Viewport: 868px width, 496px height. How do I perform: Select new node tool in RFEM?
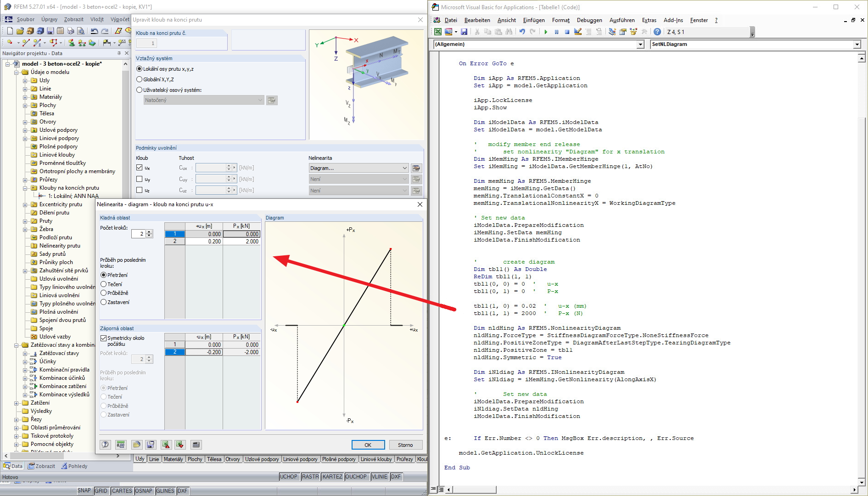10,42
